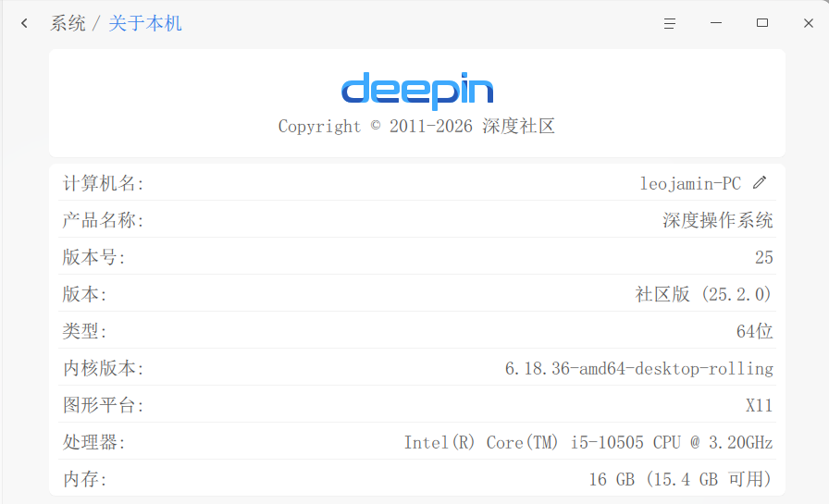Viewport: 829px width, 504px height.
Task: Select the Intel Core i5-10505 processor value
Action: (x=588, y=442)
